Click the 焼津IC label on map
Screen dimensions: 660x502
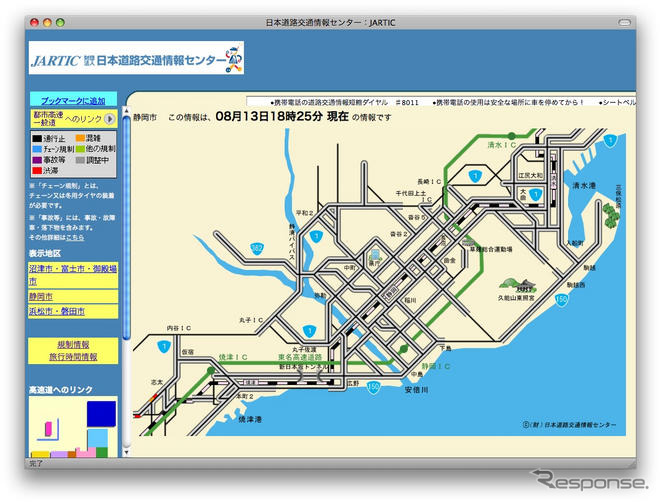[x=233, y=357]
